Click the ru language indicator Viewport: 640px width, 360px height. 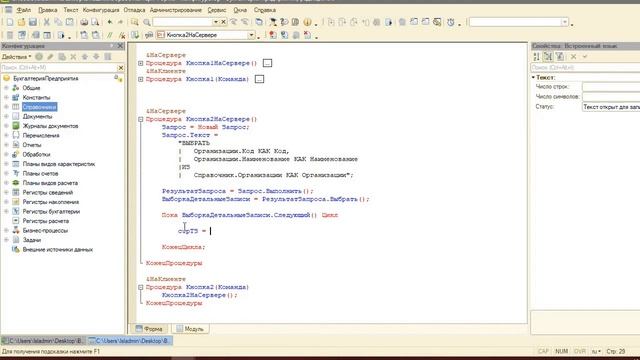pos(596,351)
